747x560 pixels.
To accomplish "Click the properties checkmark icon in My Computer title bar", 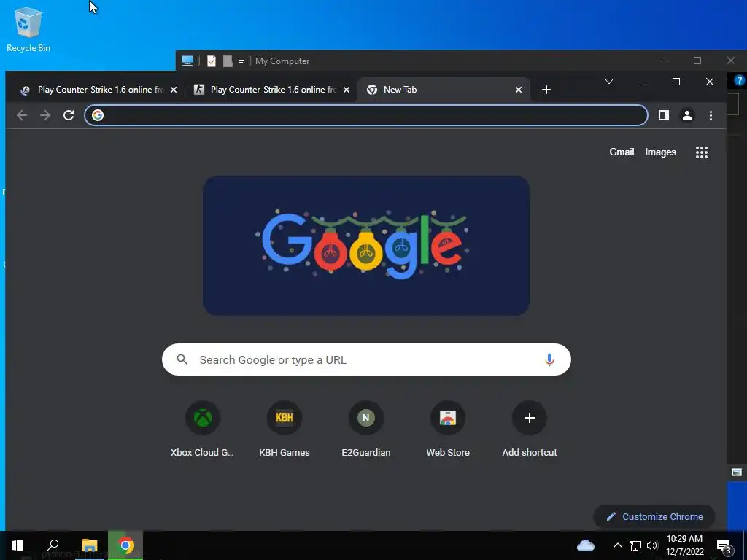I will pos(212,61).
